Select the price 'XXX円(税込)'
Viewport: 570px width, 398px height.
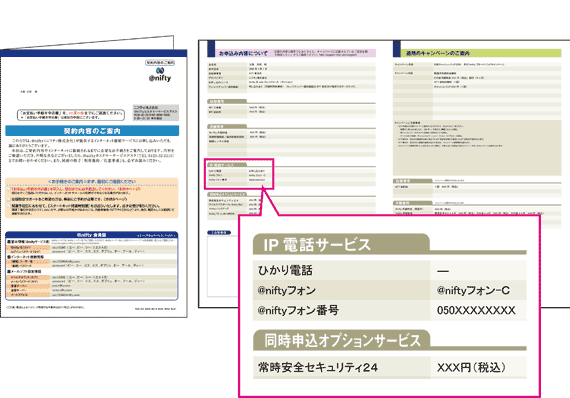[471, 367]
